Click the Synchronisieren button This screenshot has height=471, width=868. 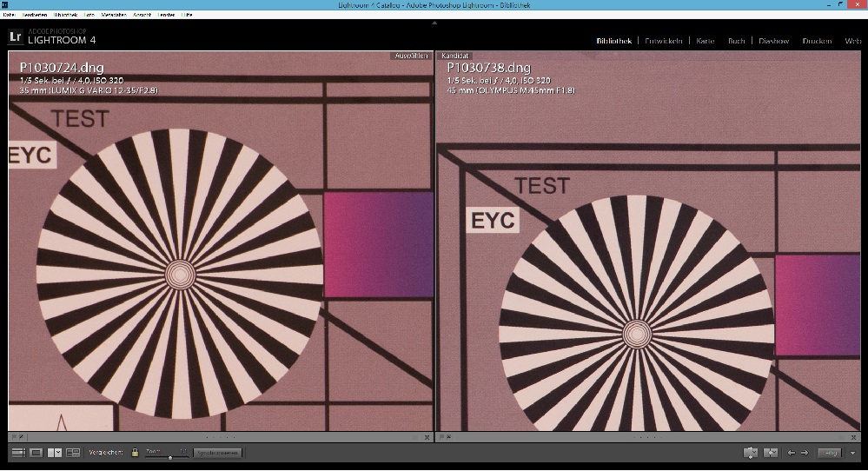[216, 453]
